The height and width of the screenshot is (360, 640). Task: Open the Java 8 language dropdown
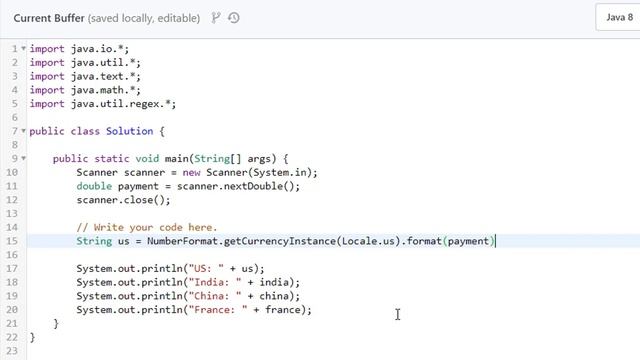(619, 17)
